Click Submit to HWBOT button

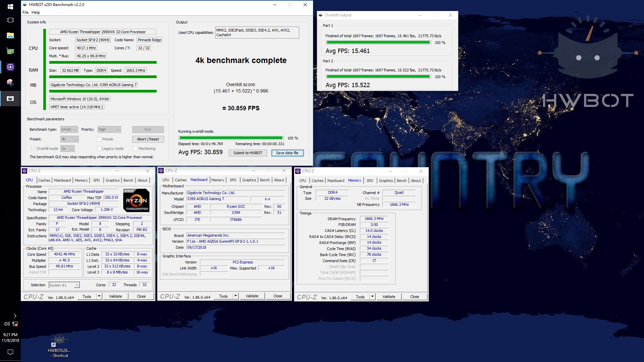[x=248, y=153]
